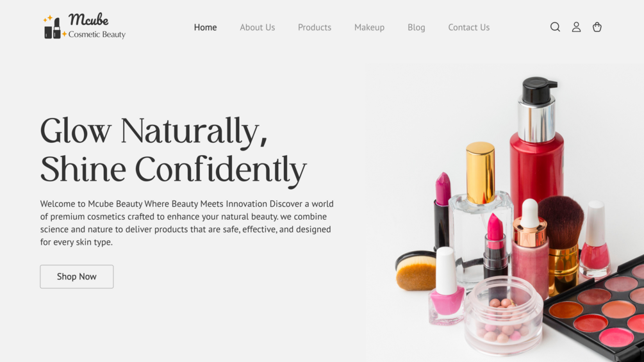Go to the Home nav item
644x362 pixels.
point(205,28)
